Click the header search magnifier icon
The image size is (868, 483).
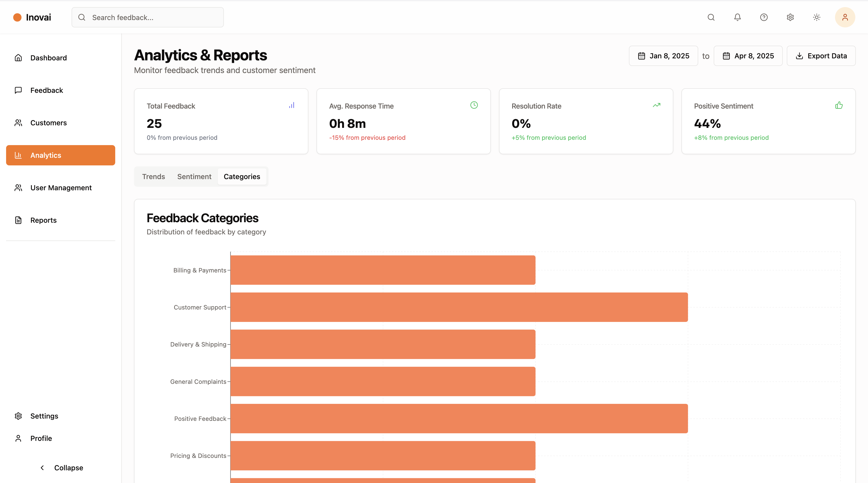point(711,17)
